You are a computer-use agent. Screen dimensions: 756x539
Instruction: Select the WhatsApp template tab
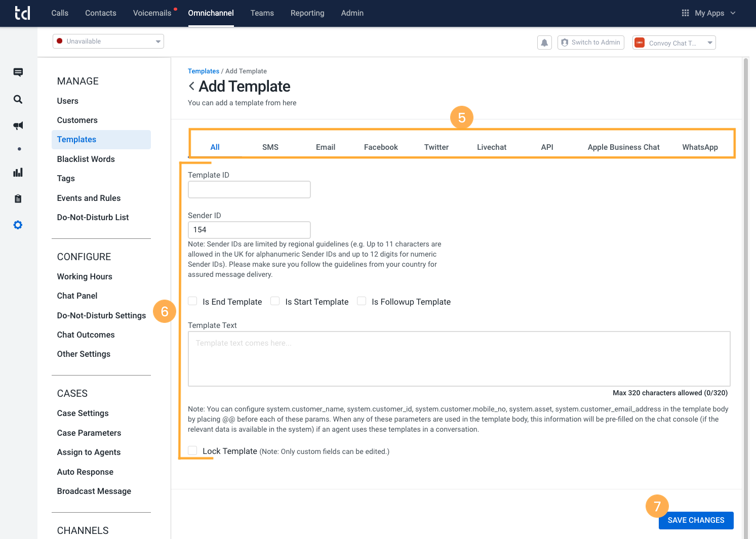pos(700,147)
